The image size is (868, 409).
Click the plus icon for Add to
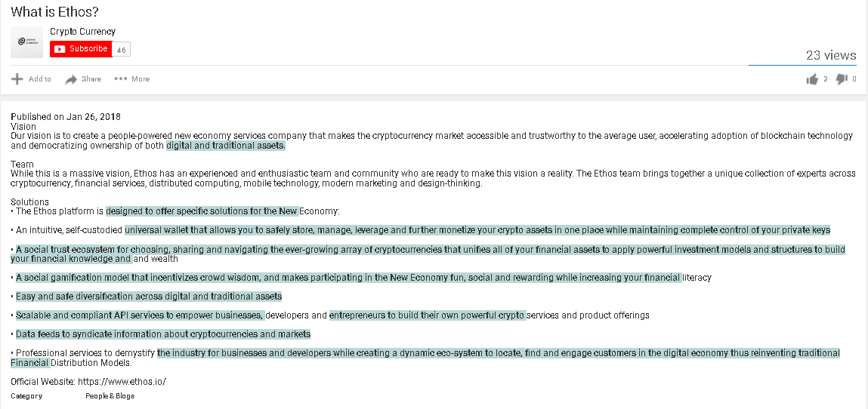click(x=17, y=79)
